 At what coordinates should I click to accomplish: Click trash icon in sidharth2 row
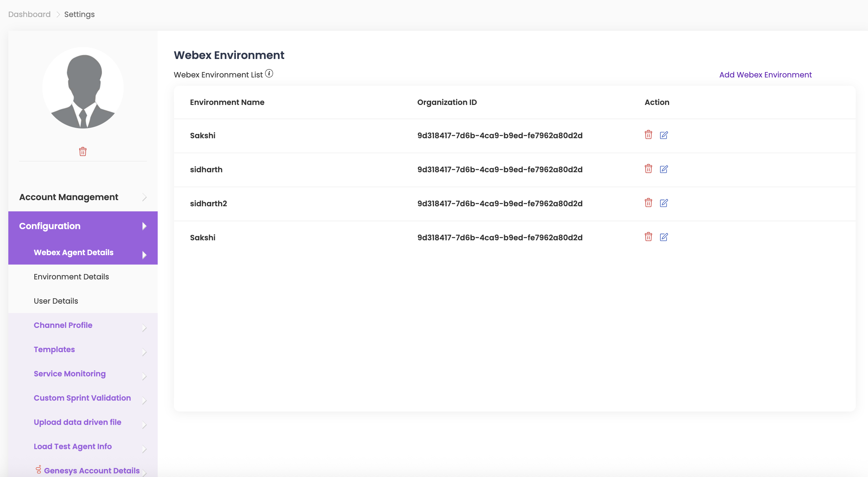[x=648, y=203]
